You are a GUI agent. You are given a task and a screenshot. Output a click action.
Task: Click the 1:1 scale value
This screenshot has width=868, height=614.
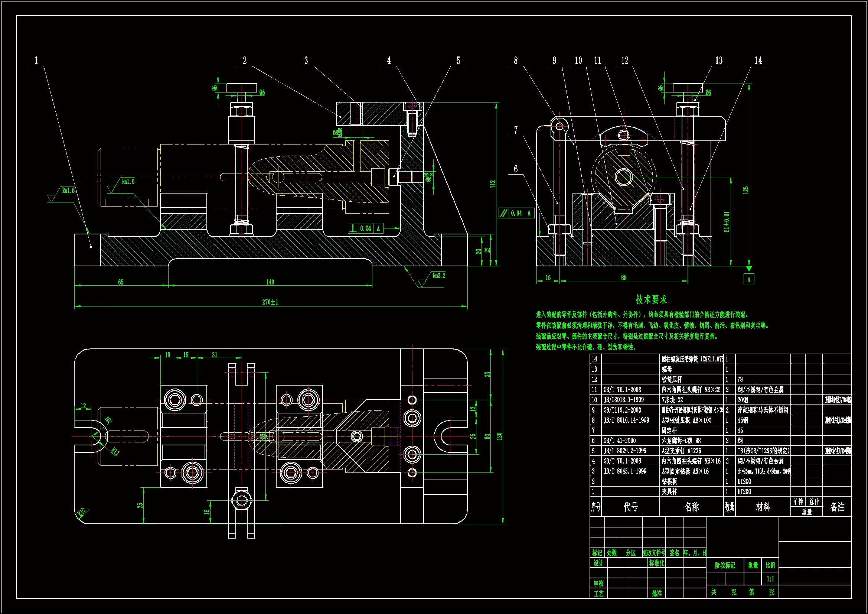pos(770,579)
